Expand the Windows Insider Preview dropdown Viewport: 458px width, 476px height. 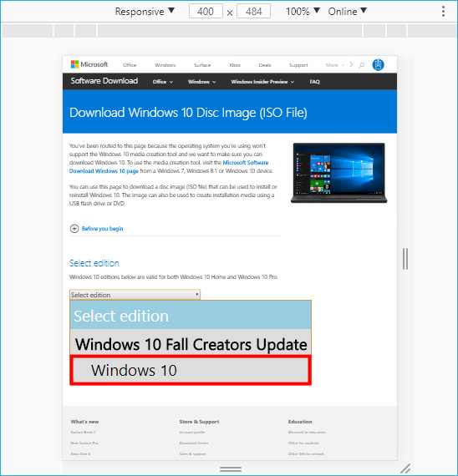[262, 82]
